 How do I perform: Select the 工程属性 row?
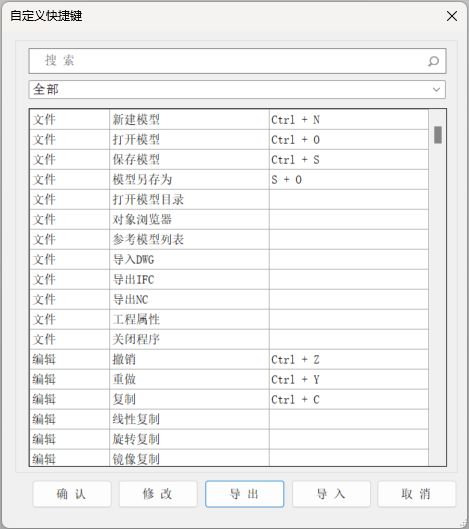coord(229,319)
